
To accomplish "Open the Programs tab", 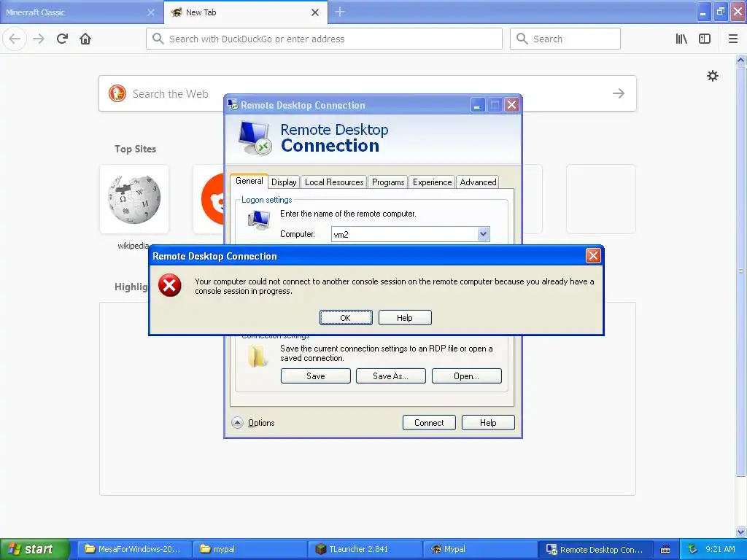I will [388, 182].
